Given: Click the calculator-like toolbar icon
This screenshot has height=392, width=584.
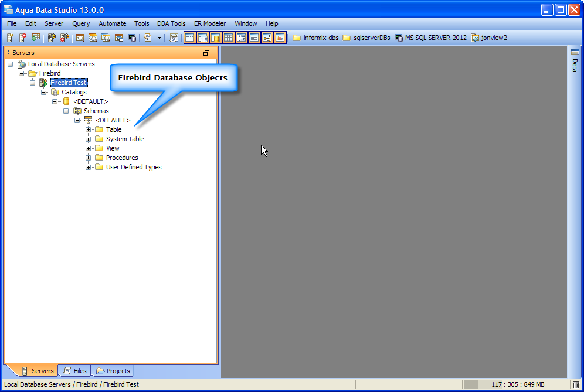Looking at the screenshot, I should 174,38.
